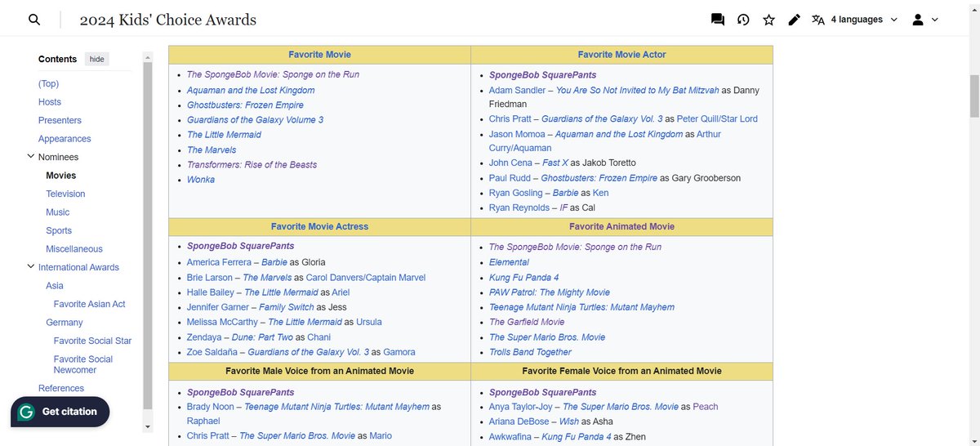The width and height of the screenshot is (980, 446).
Task: Jump to Germany subsection
Action: [65, 323]
